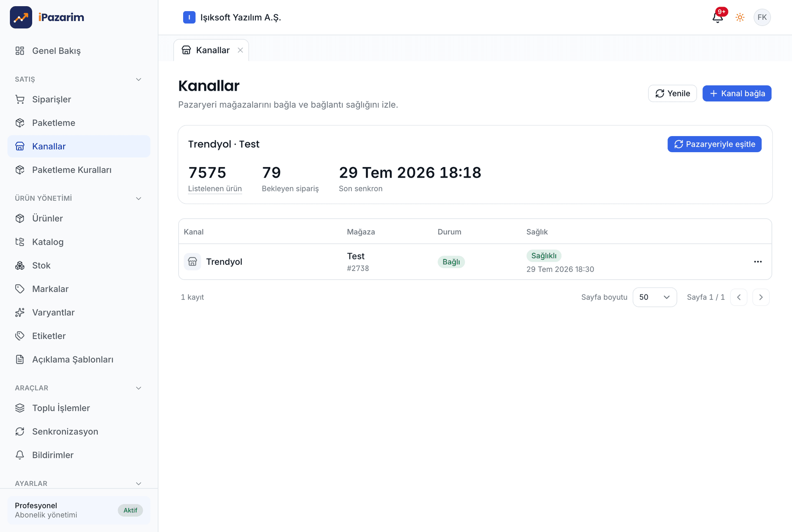Open Profesyonel Abonelik yönetimi card

pos(79,510)
